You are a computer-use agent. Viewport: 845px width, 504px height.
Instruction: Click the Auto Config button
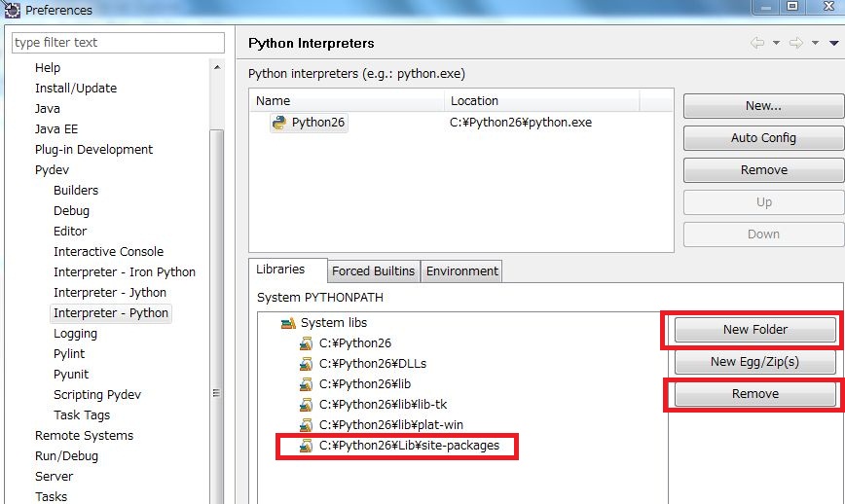coord(763,138)
